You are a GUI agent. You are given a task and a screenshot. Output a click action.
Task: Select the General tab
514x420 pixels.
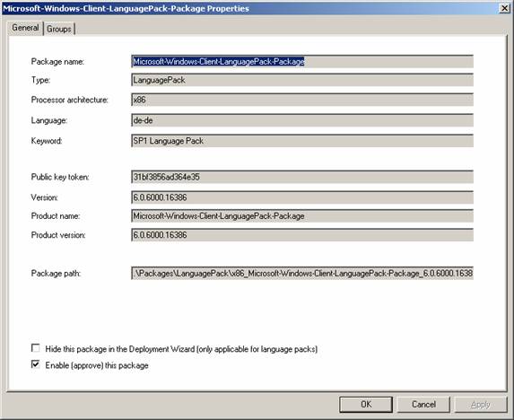(x=25, y=28)
